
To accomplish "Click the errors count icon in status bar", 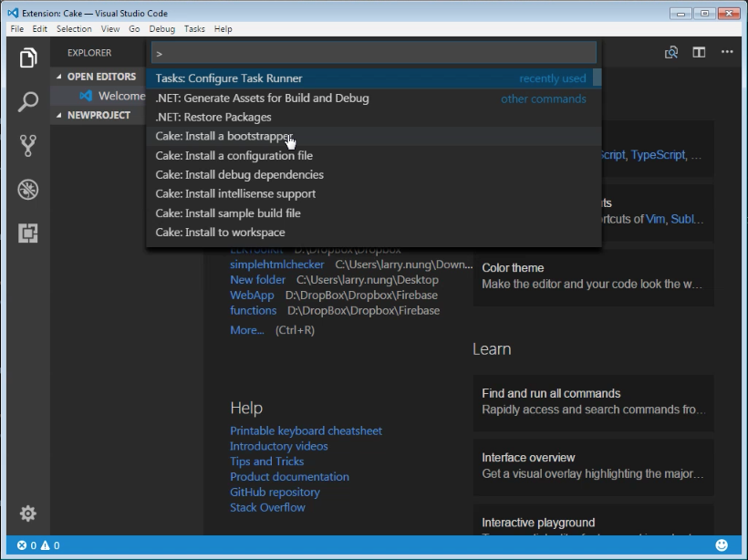I will (22, 545).
